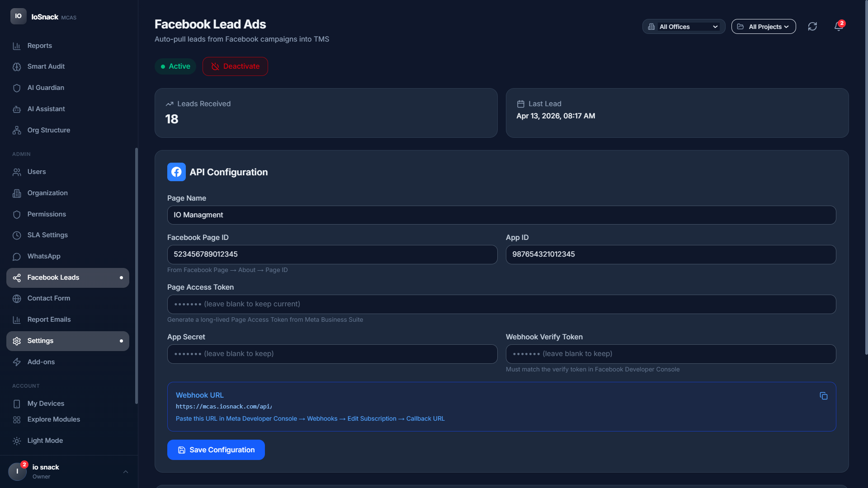868x488 pixels.
Task: Click the sidebar scrollbar
Action: [x=136, y=276]
